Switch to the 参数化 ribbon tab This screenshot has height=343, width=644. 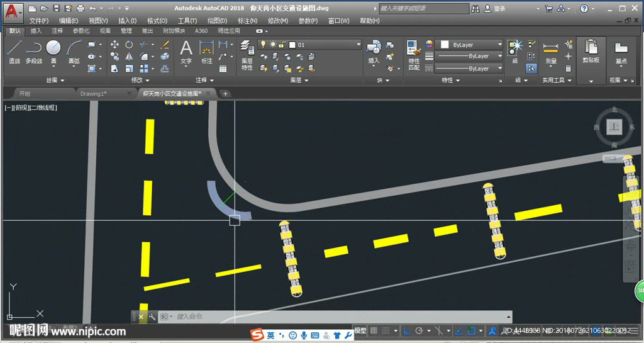81,31
